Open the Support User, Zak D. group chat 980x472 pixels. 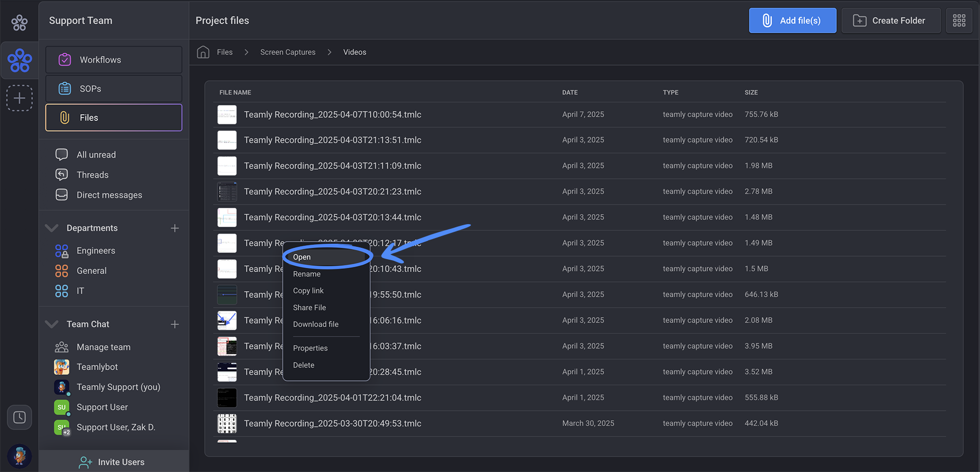coord(116,427)
